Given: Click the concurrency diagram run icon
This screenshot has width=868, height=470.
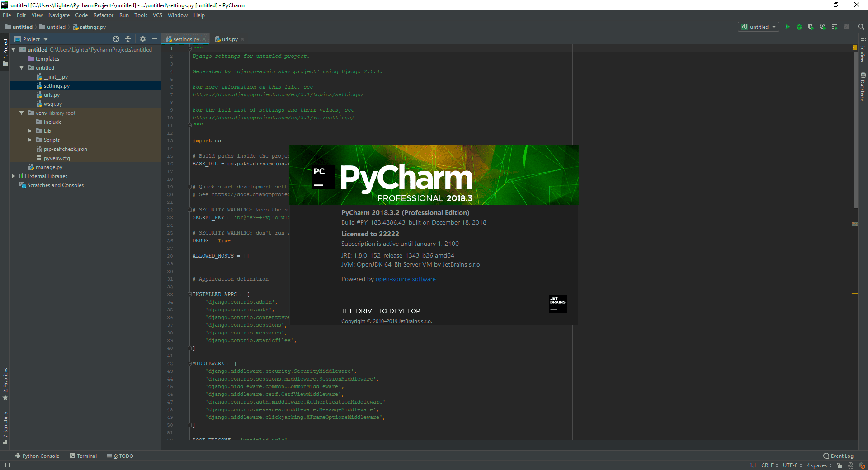Looking at the screenshot, I should click(835, 27).
